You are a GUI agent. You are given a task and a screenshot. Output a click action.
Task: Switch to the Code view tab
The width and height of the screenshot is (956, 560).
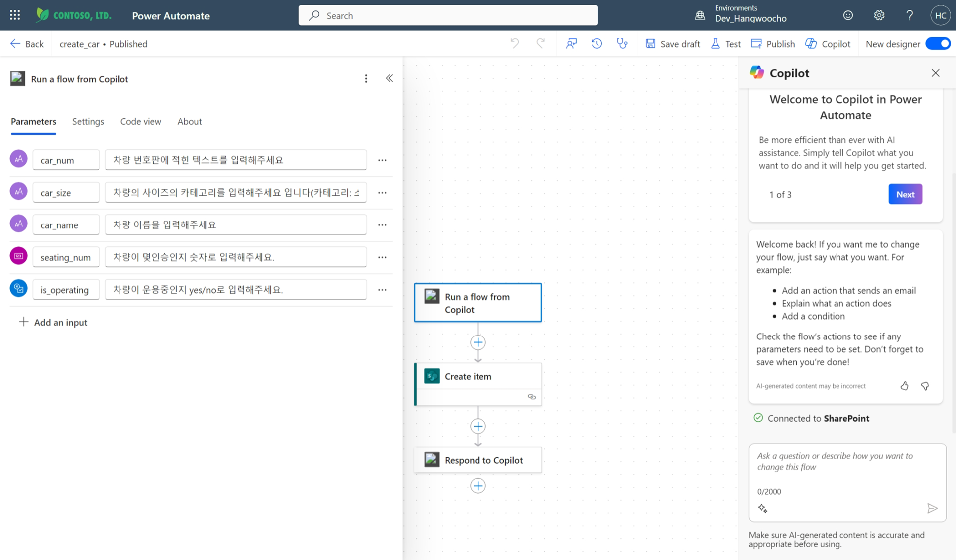tap(141, 121)
